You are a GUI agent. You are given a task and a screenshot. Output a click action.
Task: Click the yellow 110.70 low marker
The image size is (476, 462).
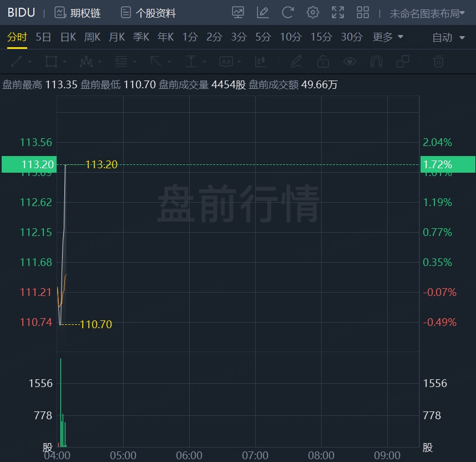96,324
